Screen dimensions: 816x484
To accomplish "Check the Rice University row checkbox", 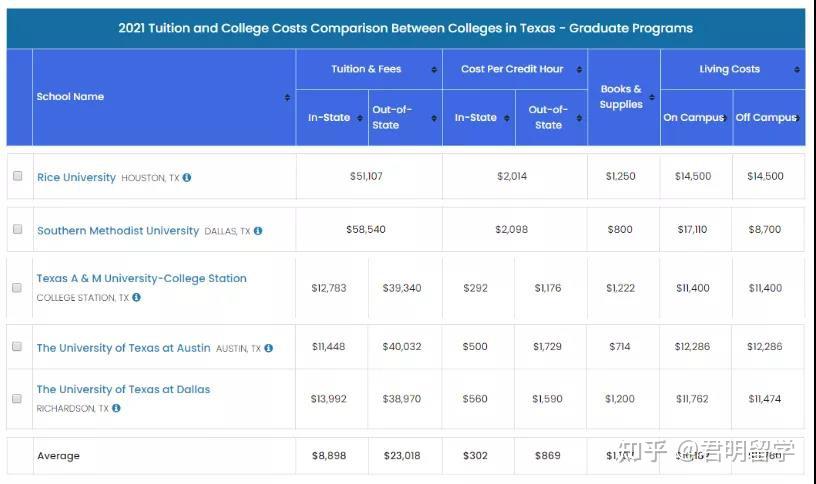I will click(17, 176).
